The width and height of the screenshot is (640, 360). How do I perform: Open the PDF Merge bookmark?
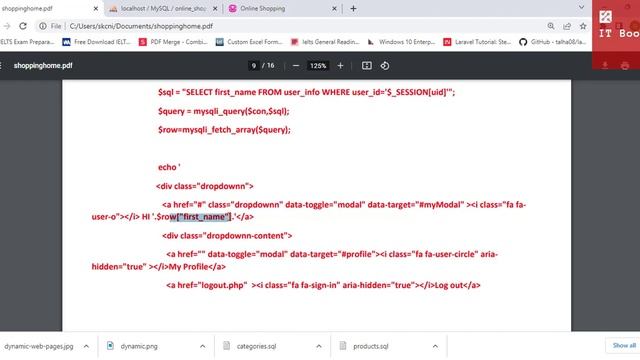173,42
